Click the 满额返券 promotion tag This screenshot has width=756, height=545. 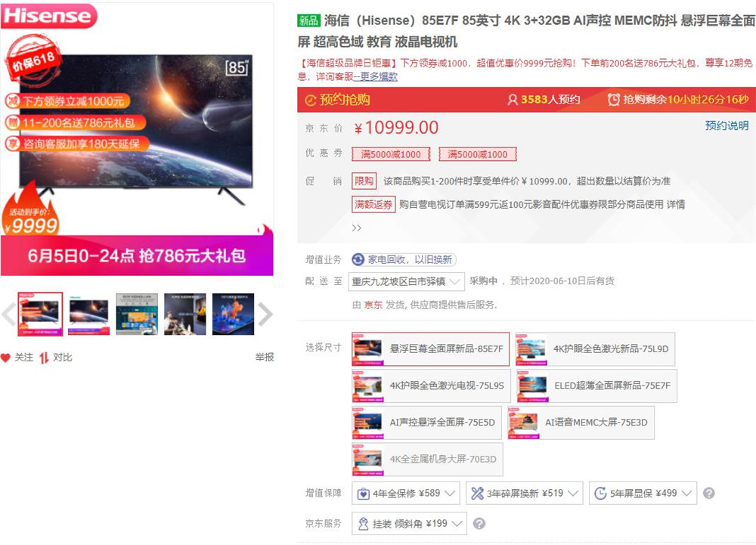click(x=373, y=204)
